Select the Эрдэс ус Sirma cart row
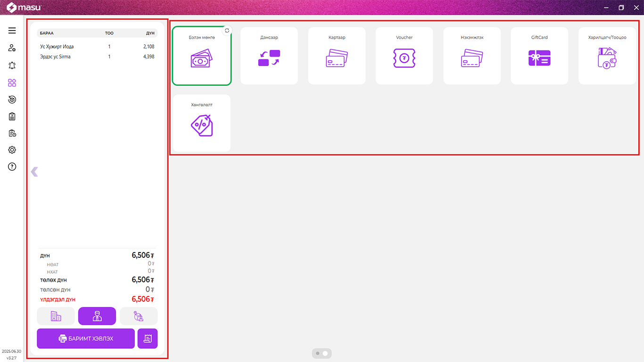 point(97,57)
